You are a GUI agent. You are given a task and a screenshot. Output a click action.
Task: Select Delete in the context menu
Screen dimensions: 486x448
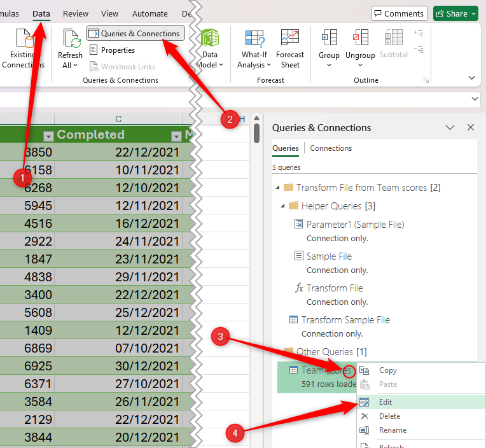pos(389,416)
